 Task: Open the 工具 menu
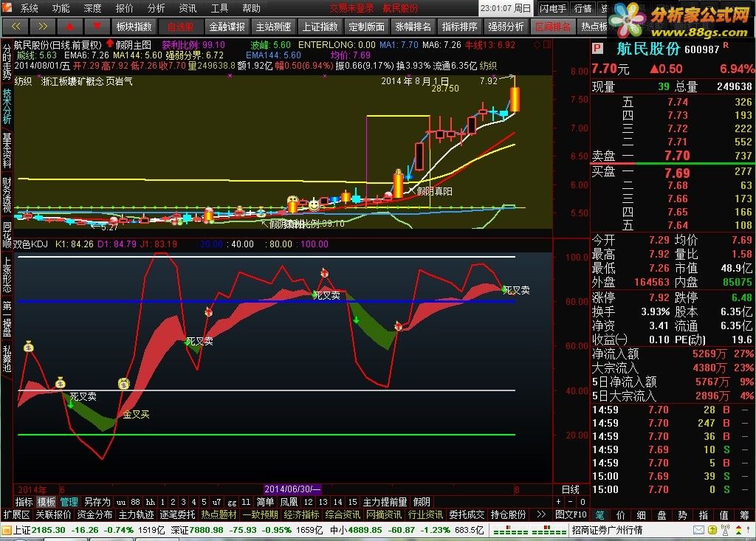[219, 8]
